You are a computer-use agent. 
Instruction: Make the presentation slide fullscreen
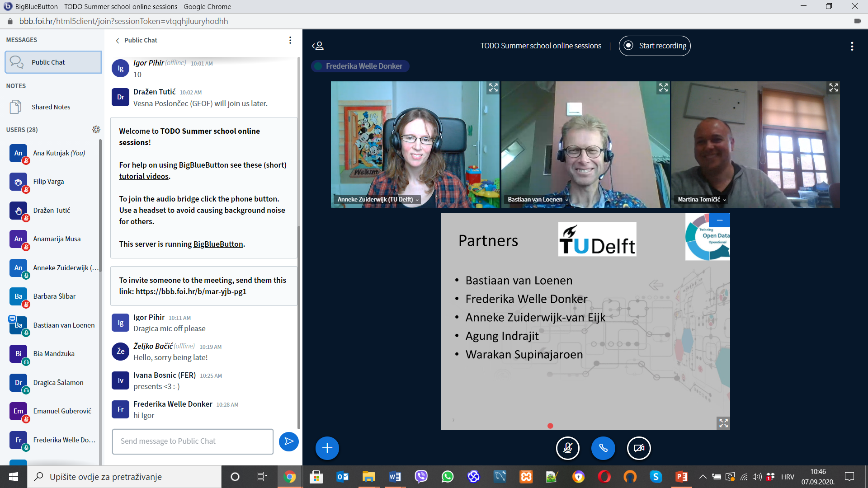[723, 423]
